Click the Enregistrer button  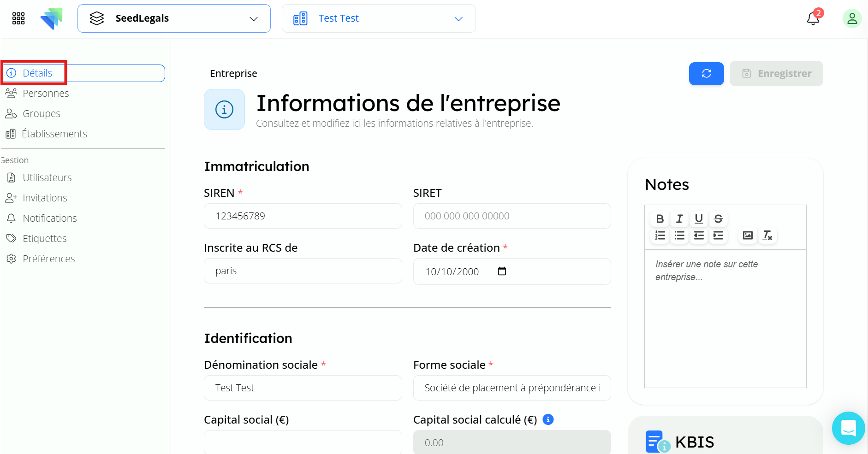pos(776,74)
